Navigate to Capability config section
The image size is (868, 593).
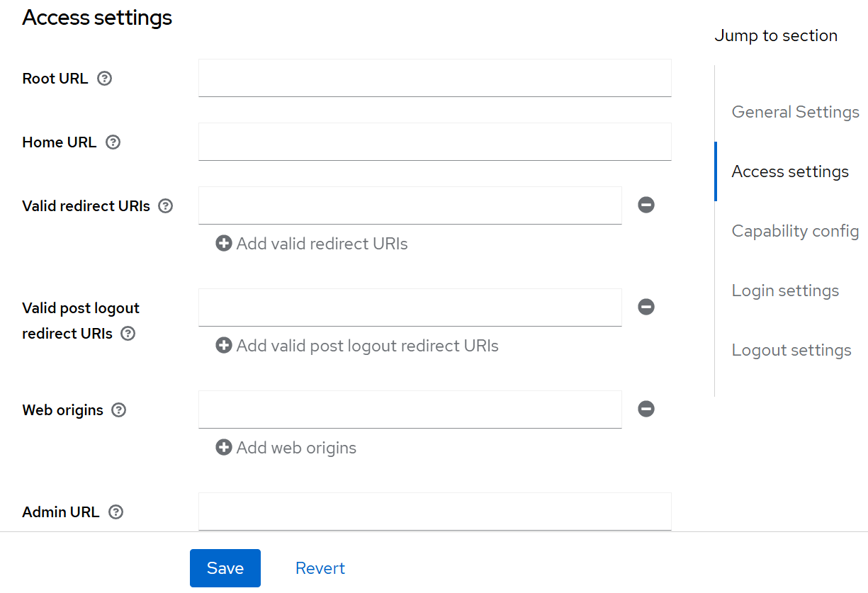pyautogui.click(x=795, y=230)
